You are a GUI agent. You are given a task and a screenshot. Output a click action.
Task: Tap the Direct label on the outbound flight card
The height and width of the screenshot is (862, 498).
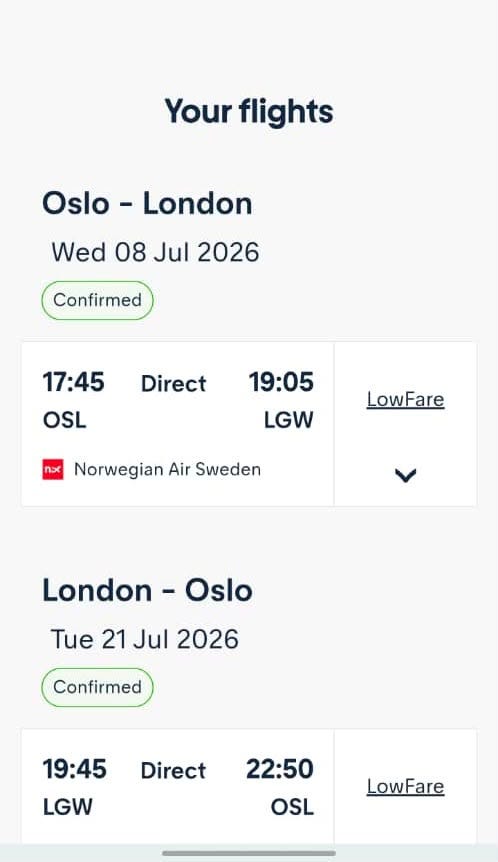pos(174,384)
